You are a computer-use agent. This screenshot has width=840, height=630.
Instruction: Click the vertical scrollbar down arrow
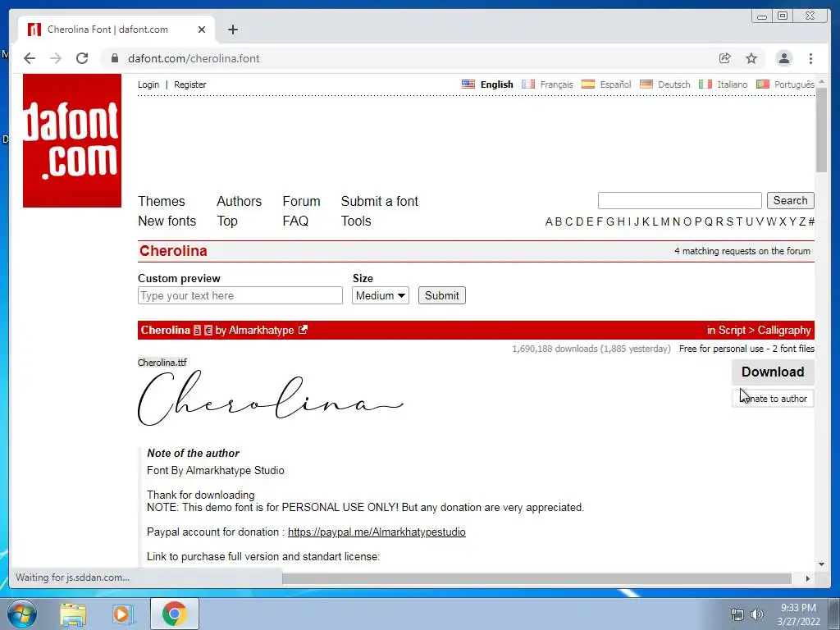pos(822,564)
